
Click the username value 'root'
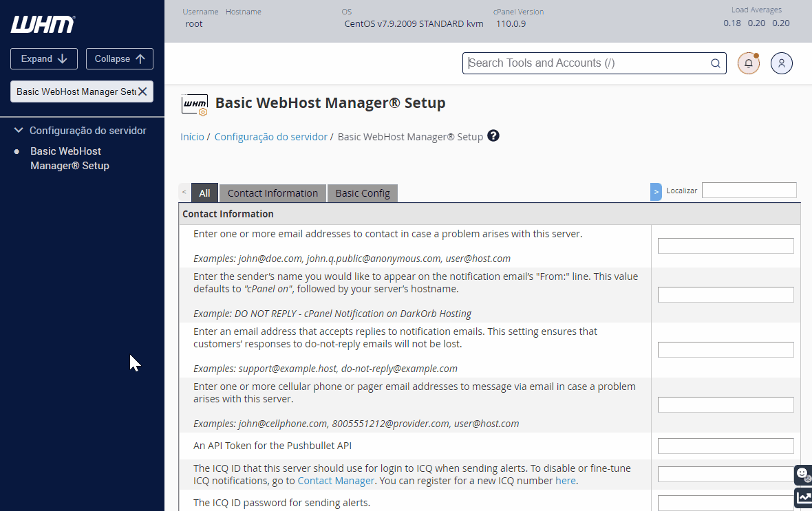(193, 24)
